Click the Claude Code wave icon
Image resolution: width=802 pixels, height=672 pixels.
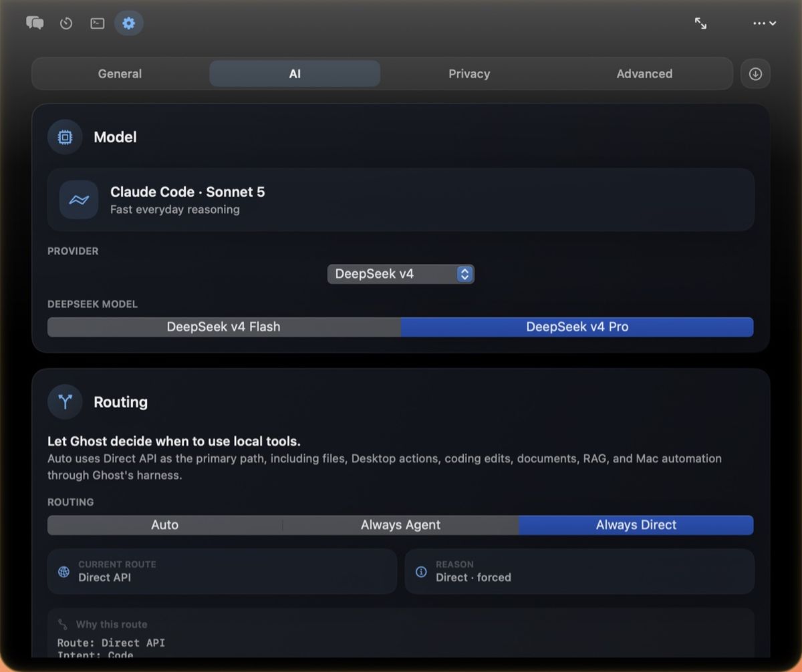pos(79,200)
